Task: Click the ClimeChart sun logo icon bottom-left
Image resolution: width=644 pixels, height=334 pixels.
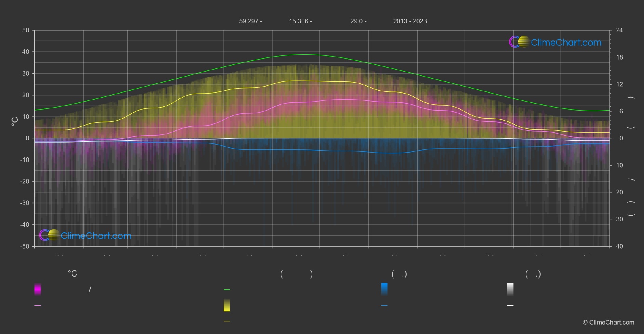Action: (49, 235)
